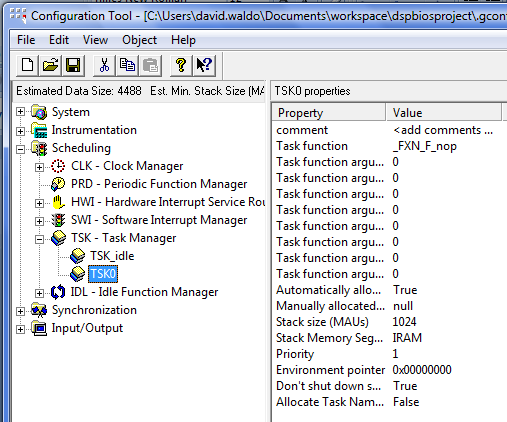Screen dimensions: 507x422
Task: Copy using the toolbar copy icon
Action: pos(127,65)
